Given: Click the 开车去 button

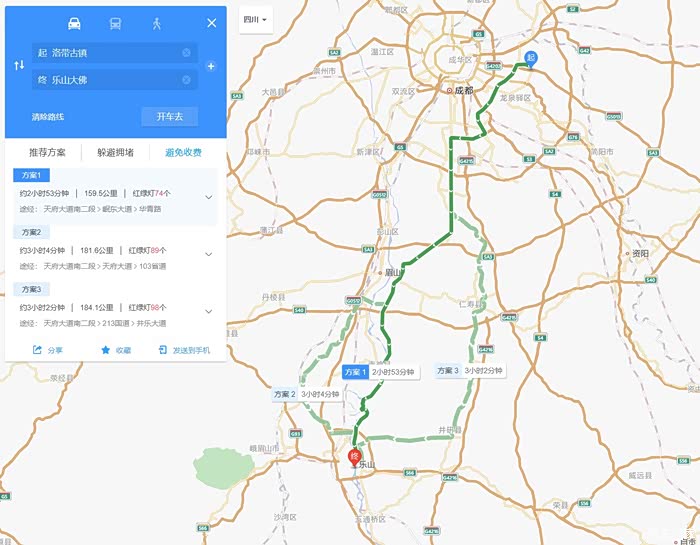Looking at the screenshot, I should point(170,116).
